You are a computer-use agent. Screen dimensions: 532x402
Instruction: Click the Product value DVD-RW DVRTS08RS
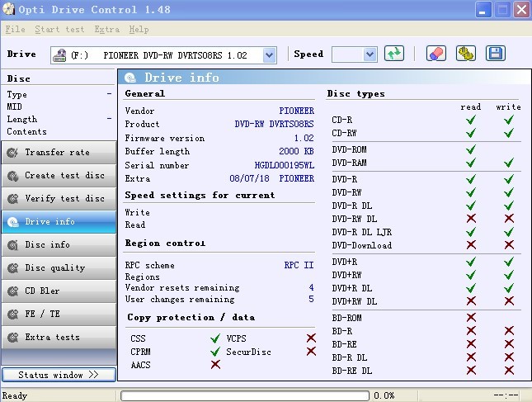pos(274,125)
